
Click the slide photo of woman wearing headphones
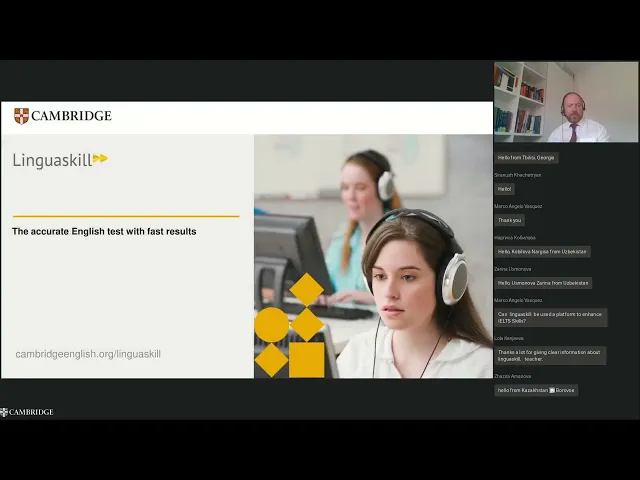point(373,256)
